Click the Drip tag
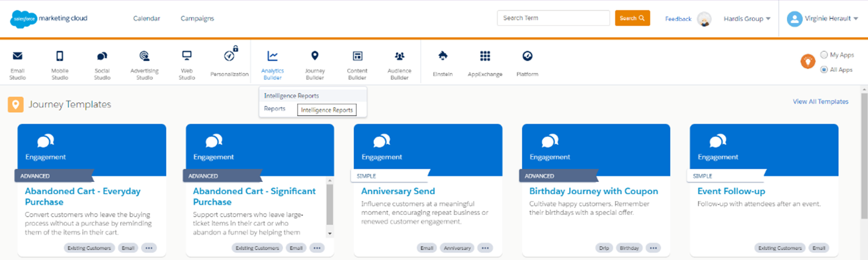 tap(604, 248)
